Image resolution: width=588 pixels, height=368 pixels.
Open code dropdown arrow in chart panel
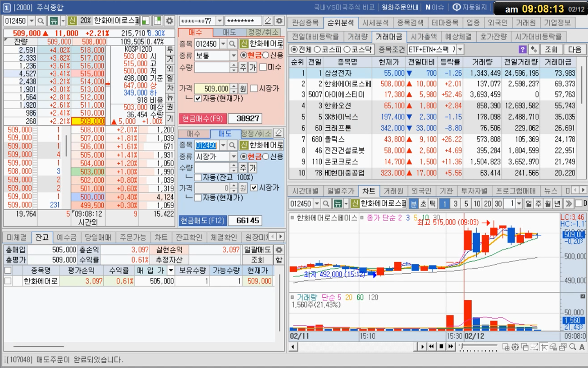pos(317,203)
